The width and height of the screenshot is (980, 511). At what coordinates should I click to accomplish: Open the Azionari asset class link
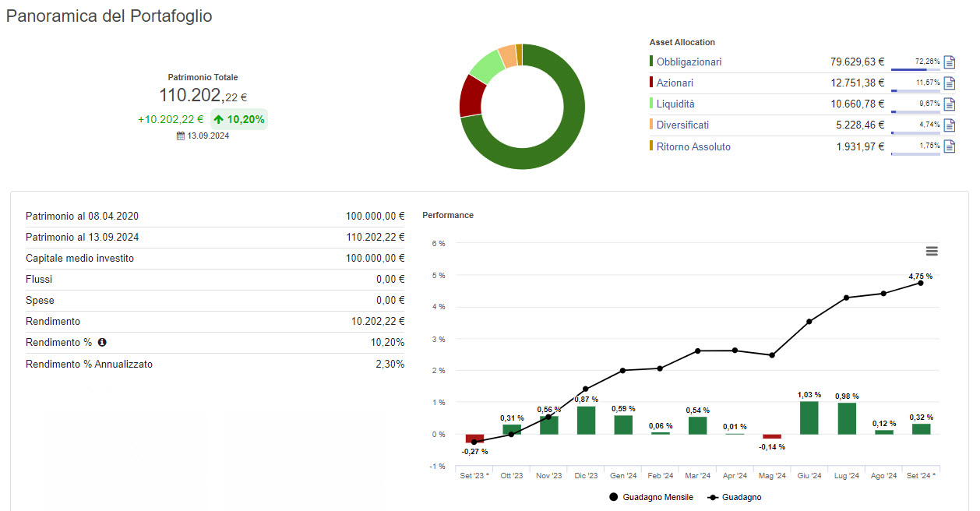[x=675, y=83]
